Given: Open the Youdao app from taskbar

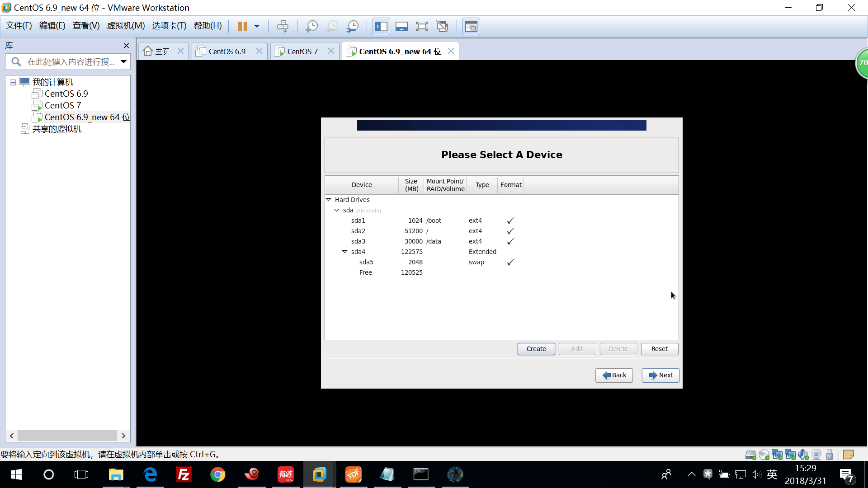Looking at the screenshot, I should tap(286, 474).
